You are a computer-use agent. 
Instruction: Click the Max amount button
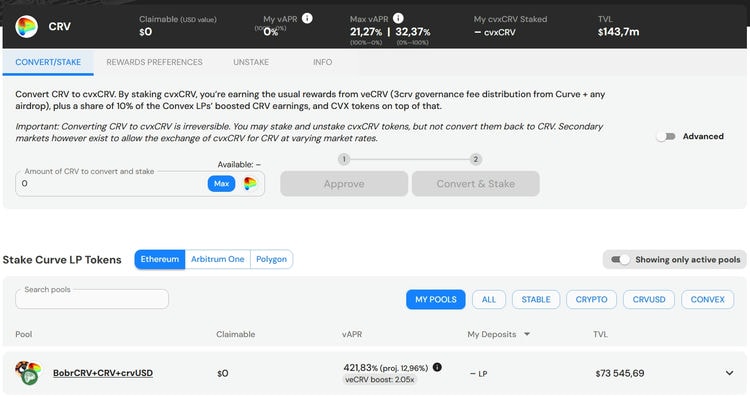tap(221, 184)
